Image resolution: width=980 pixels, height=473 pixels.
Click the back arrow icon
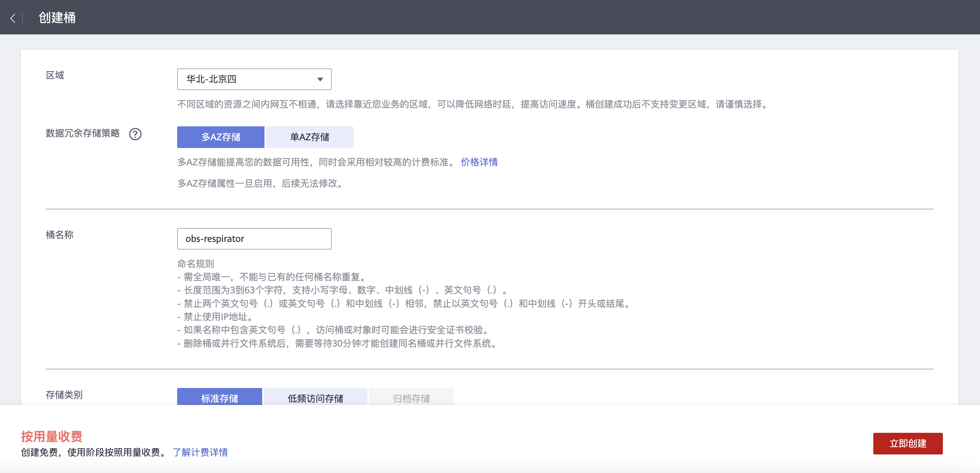(x=13, y=18)
